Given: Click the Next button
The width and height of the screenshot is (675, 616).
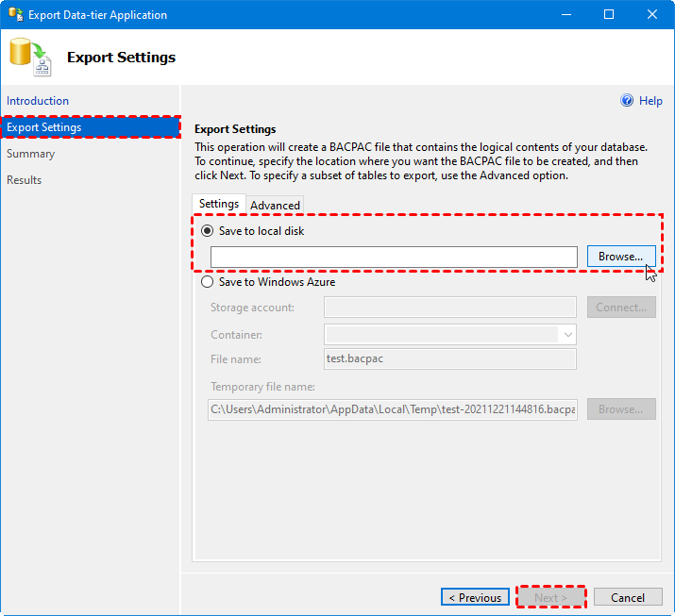Looking at the screenshot, I should [550, 597].
